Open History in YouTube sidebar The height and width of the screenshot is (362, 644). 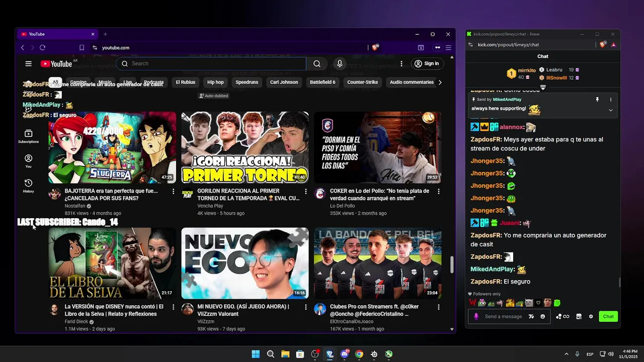29,186
